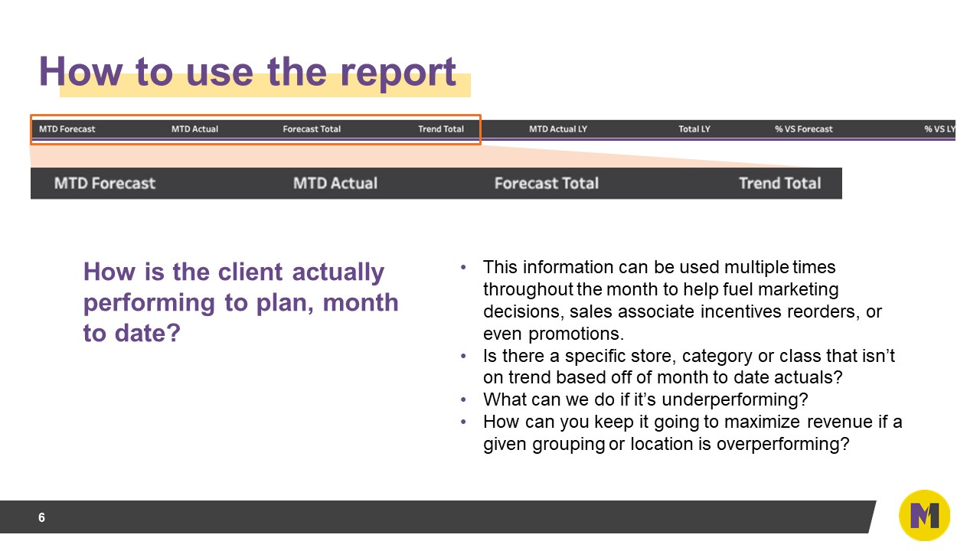
Task: Click the bullet about specific store, category or class
Action: [x=689, y=367]
